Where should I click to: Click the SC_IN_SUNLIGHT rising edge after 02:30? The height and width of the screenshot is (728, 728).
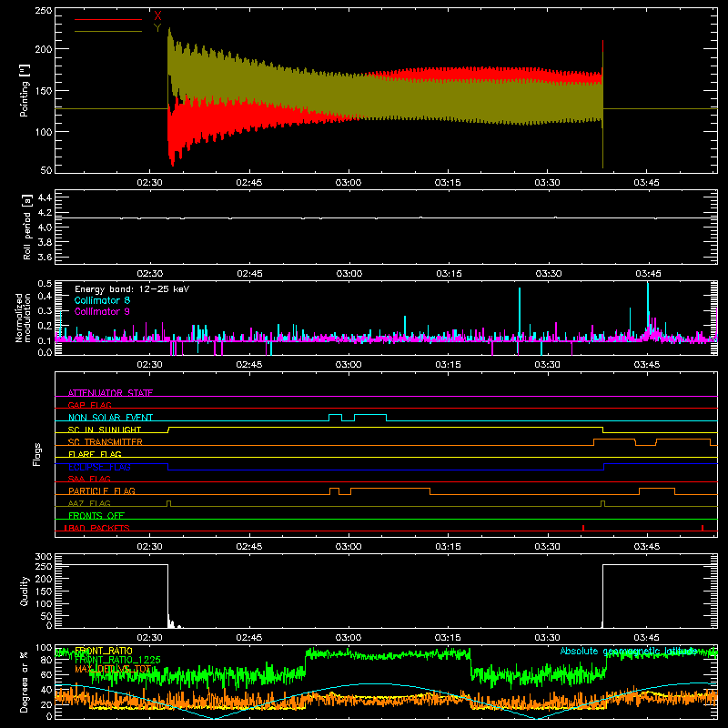(168, 430)
